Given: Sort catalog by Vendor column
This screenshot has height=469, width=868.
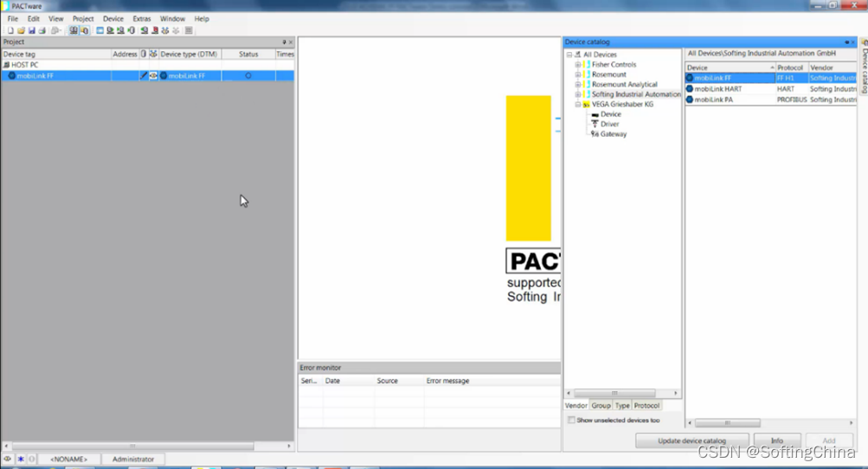Looking at the screenshot, I should (x=832, y=67).
